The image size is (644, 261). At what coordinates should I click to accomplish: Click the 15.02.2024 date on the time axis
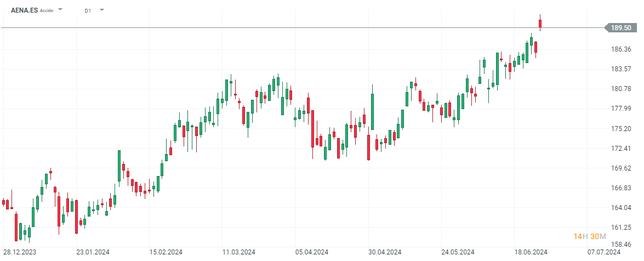click(x=167, y=252)
